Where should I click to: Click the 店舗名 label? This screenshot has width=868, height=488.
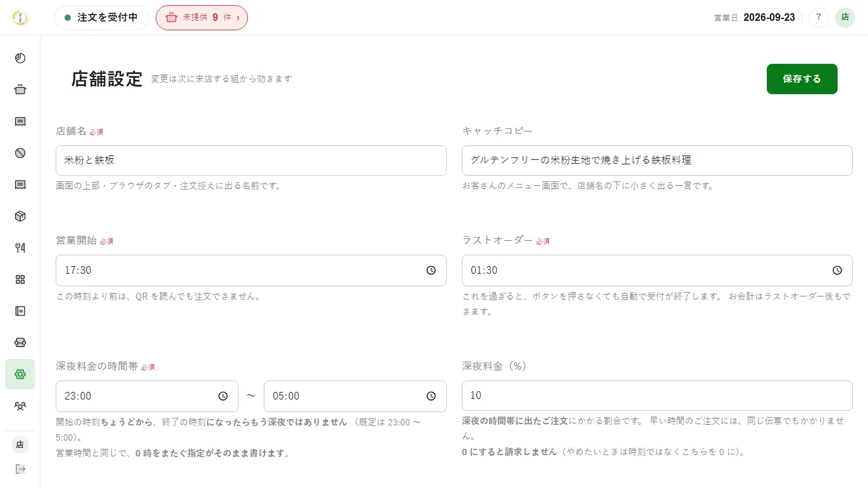tap(71, 131)
